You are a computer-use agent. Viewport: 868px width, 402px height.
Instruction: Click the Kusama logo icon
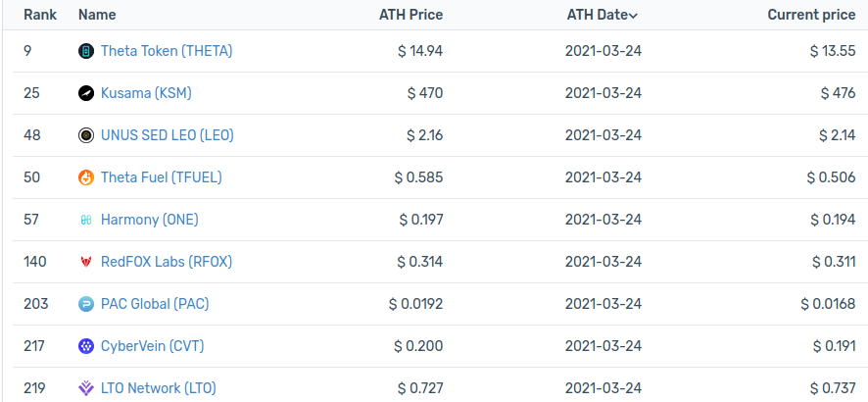[x=86, y=93]
